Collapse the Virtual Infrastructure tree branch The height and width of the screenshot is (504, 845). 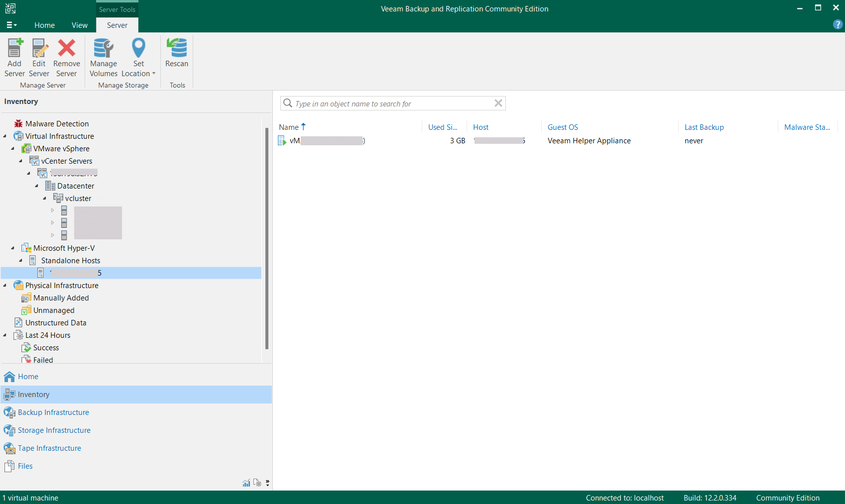point(5,136)
